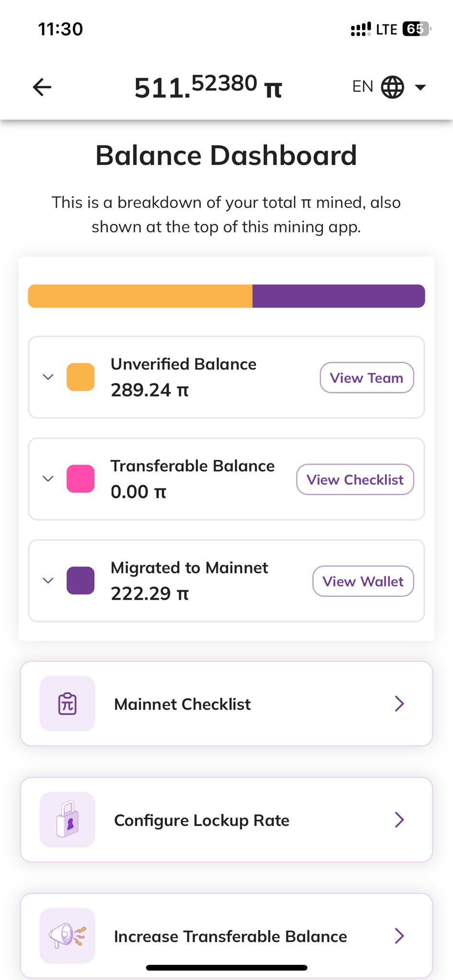This screenshot has height=980, width=453.
Task: Tap the orange Unverified Balance swatch
Action: point(80,377)
